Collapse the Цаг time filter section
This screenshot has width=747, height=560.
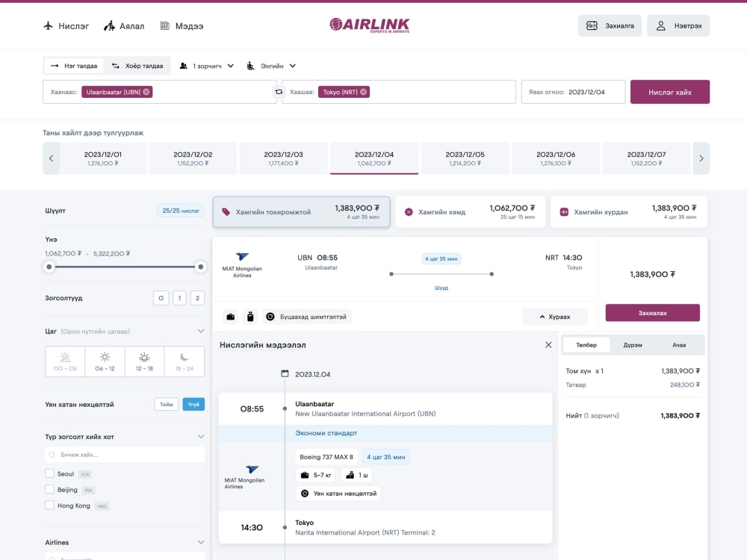[201, 331]
